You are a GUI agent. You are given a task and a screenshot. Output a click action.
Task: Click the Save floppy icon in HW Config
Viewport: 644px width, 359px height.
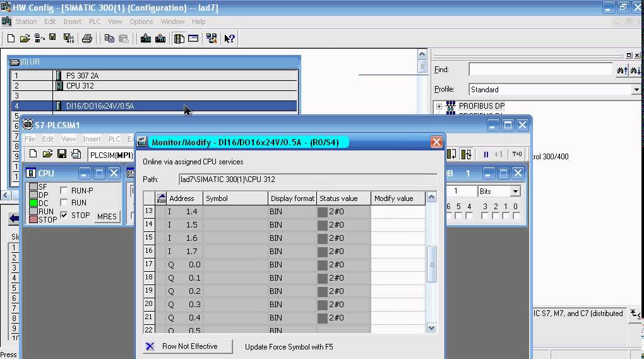[52, 37]
